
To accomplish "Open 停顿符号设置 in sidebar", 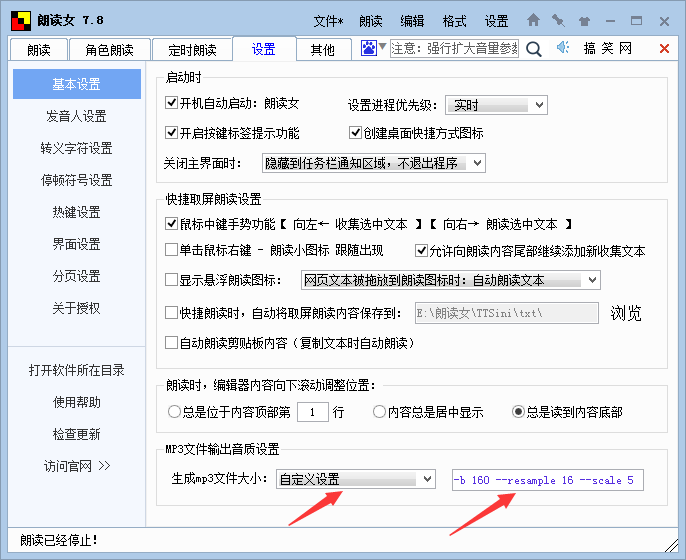I will click(77, 180).
